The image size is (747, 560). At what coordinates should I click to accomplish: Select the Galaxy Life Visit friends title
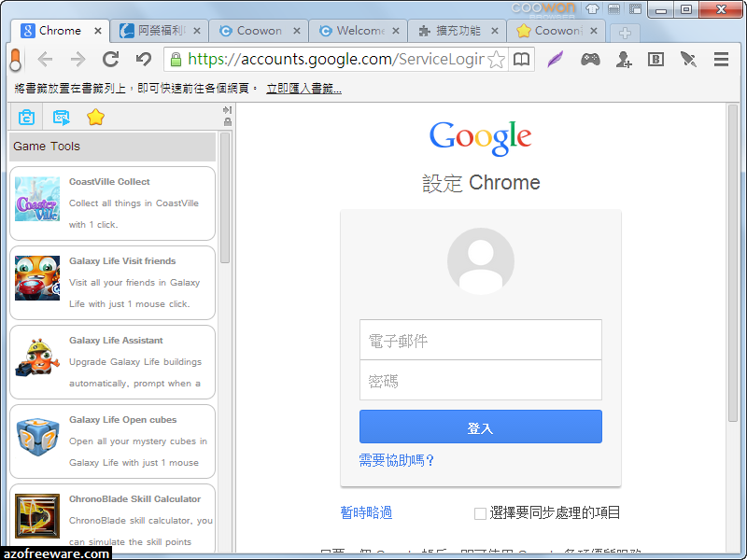pos(122,261)
